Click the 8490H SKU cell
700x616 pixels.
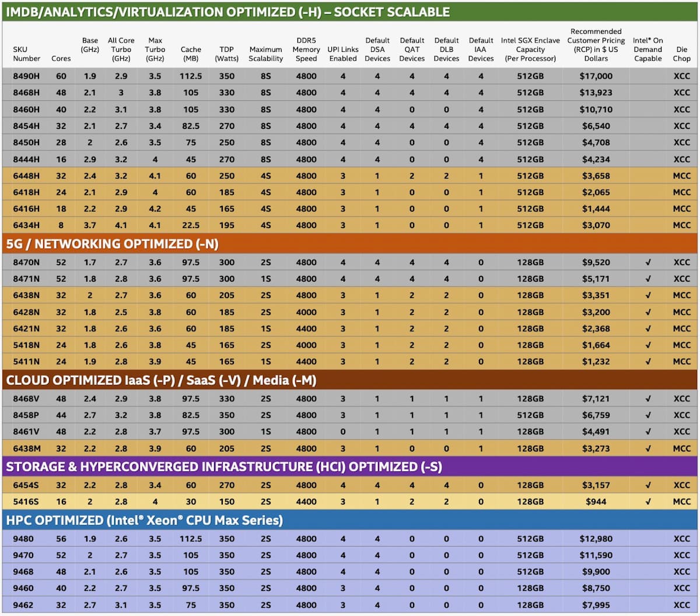pos(26,76)
